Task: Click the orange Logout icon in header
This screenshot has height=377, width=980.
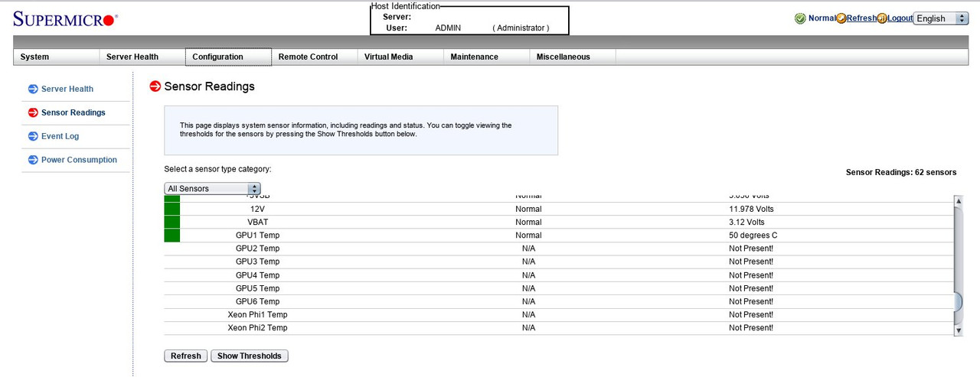Action: point(882,18)
